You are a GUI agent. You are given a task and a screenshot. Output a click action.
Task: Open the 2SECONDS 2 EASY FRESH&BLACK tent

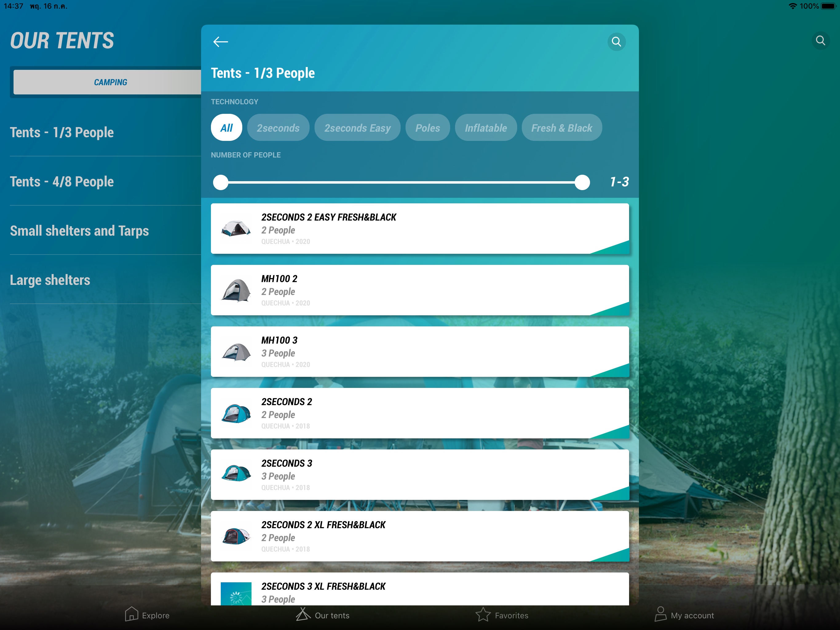tap(419, 228)
